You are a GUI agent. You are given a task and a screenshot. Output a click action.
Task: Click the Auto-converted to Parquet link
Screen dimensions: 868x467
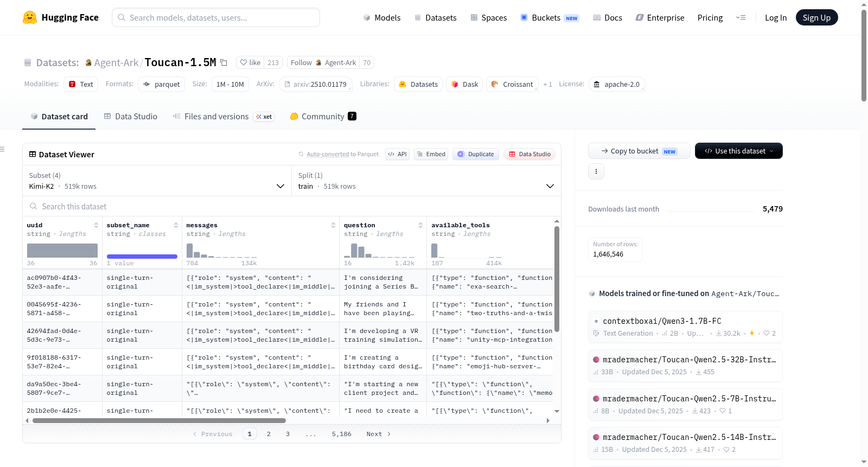point(342,154)
